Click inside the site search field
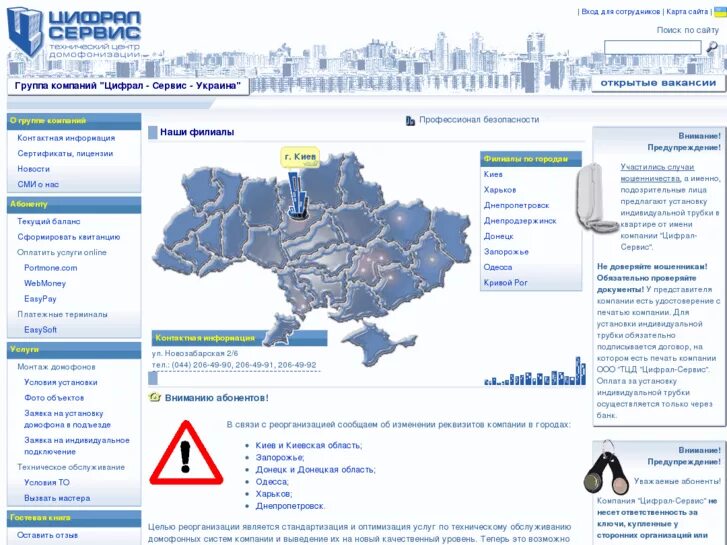The width and height of the screenshot is (727, 545). [652, 47]
